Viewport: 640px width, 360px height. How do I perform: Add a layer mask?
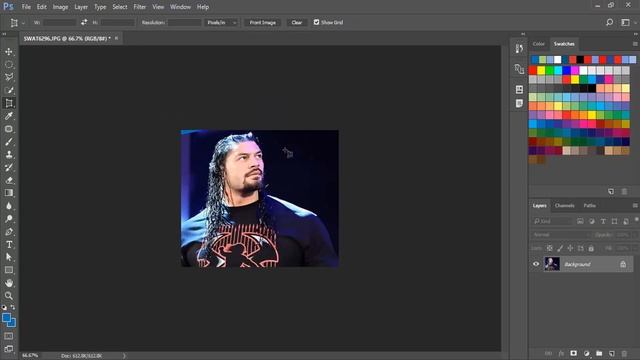(x=573, y=353)
